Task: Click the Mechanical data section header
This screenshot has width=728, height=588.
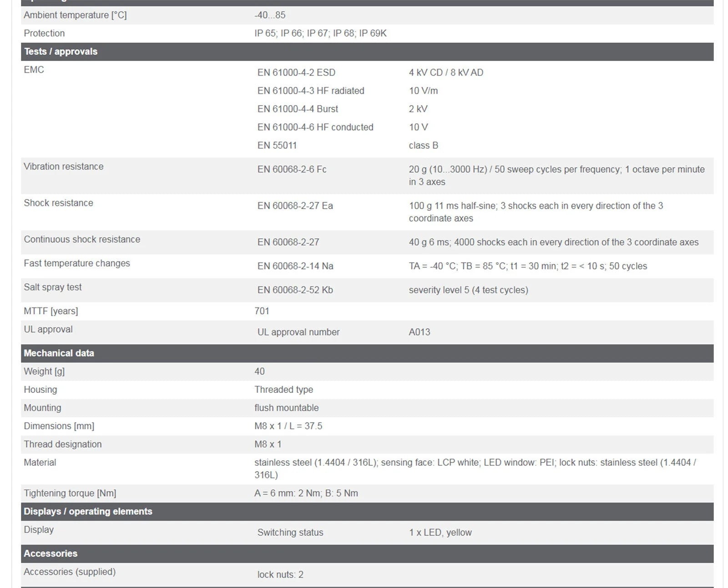Action: [x=367, y=353]
